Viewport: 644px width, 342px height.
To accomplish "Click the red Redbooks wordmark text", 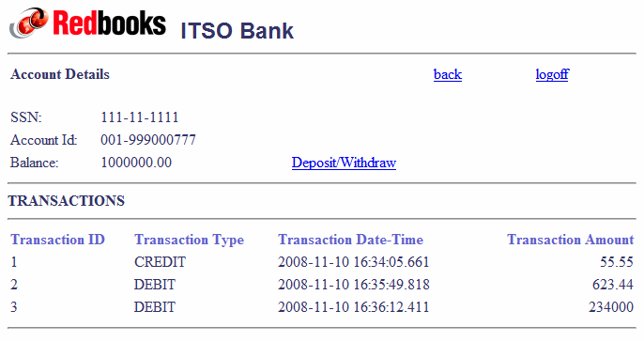I will pos(75,23).
